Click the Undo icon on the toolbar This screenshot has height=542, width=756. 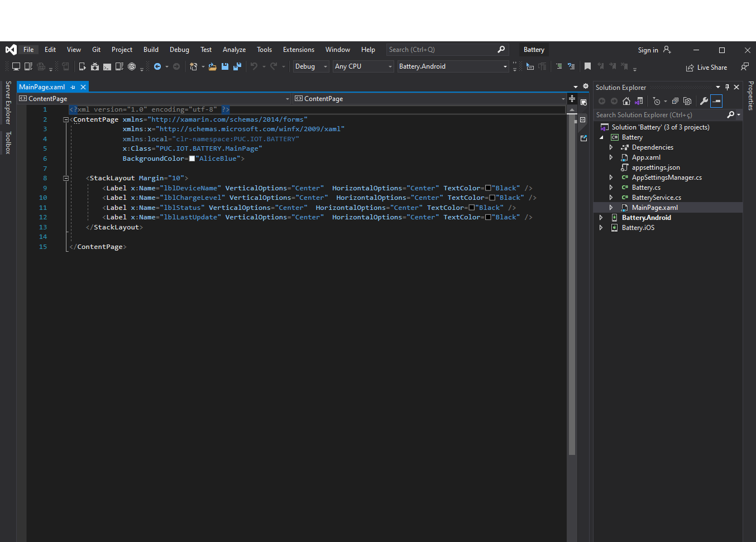[x=255, y=66]
